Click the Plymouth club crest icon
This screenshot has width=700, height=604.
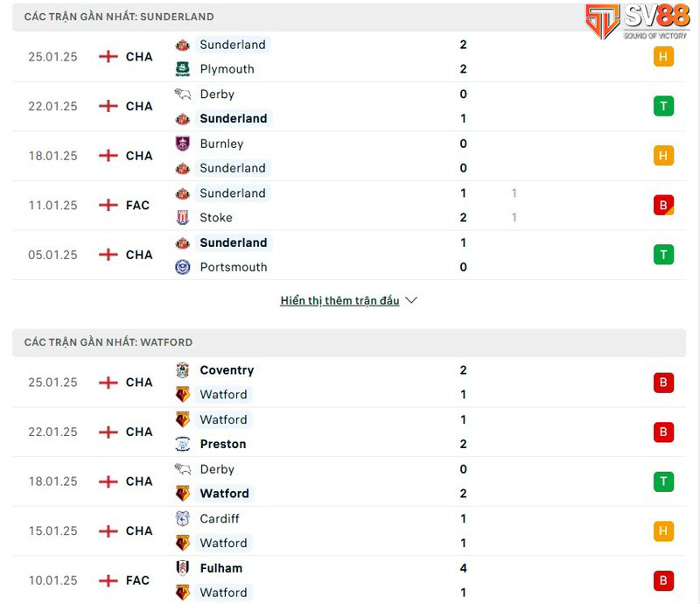[183, 69]
